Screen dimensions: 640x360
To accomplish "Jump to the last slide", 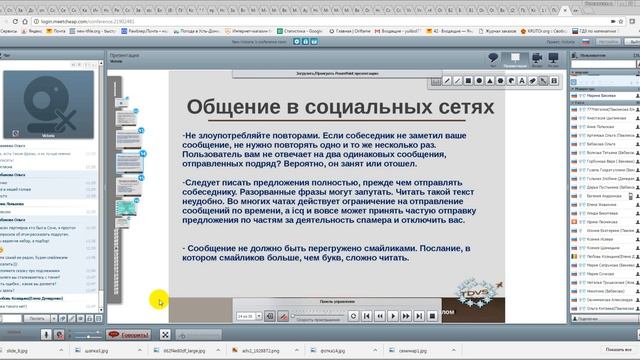I will tap(419, 316).
